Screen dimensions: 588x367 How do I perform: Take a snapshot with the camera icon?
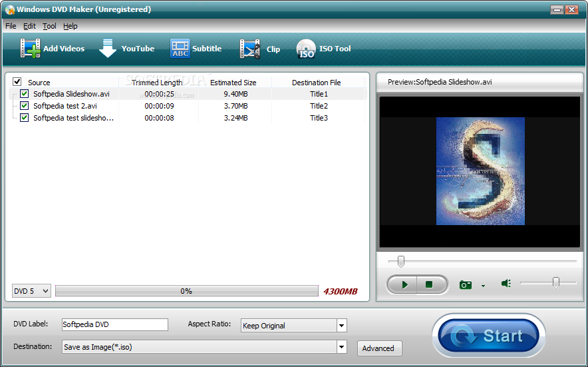coord(466,284)
